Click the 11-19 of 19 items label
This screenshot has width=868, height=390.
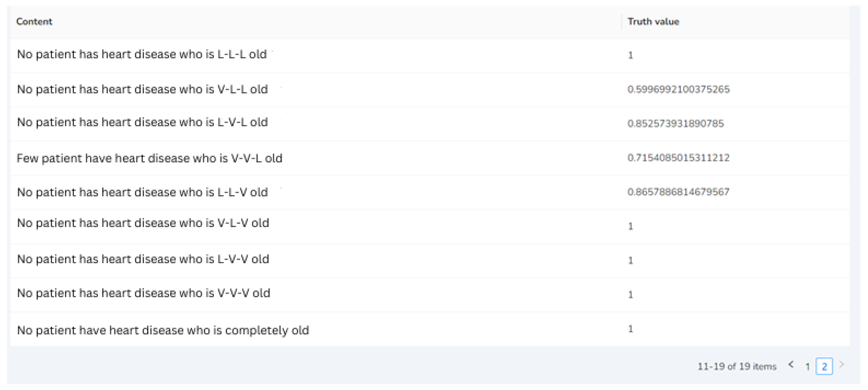click(x=737, y=366)
